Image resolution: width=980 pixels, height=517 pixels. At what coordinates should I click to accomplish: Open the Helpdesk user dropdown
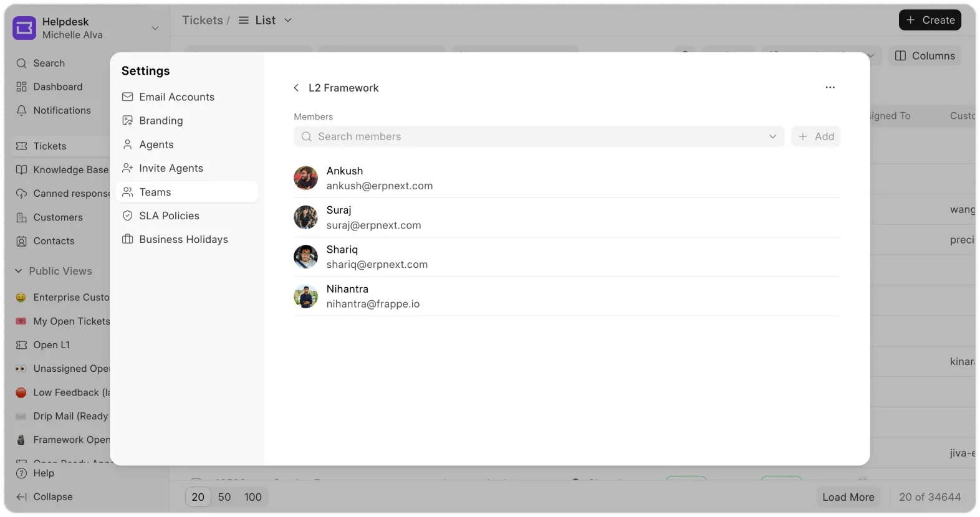click(155, 28)
